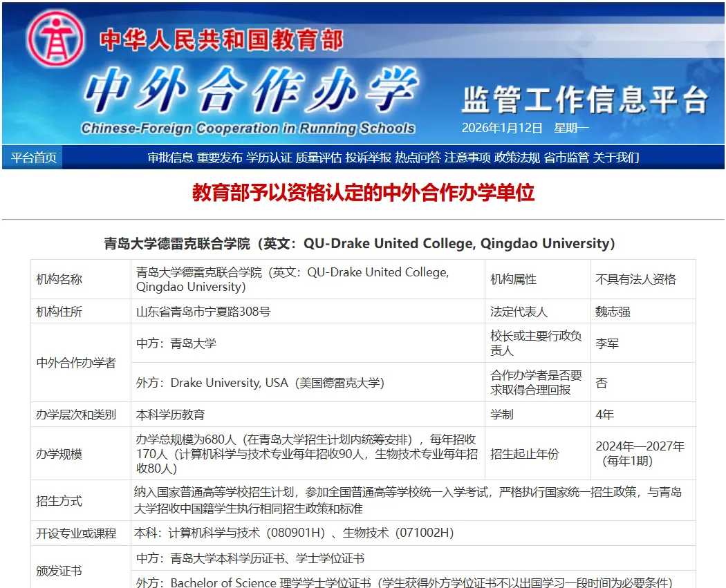Click the 办学层次和类别 label
This screenshot has width=726, height=588.
click(76, 415)
